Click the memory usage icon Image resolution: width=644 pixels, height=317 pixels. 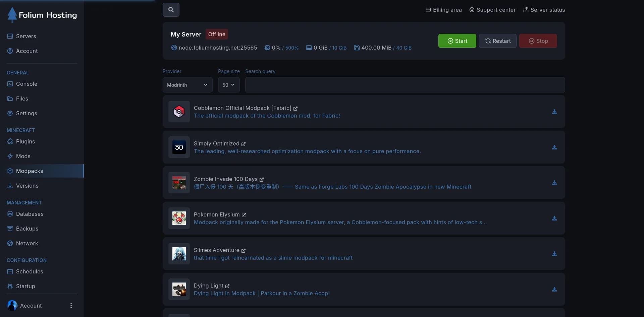309,48
